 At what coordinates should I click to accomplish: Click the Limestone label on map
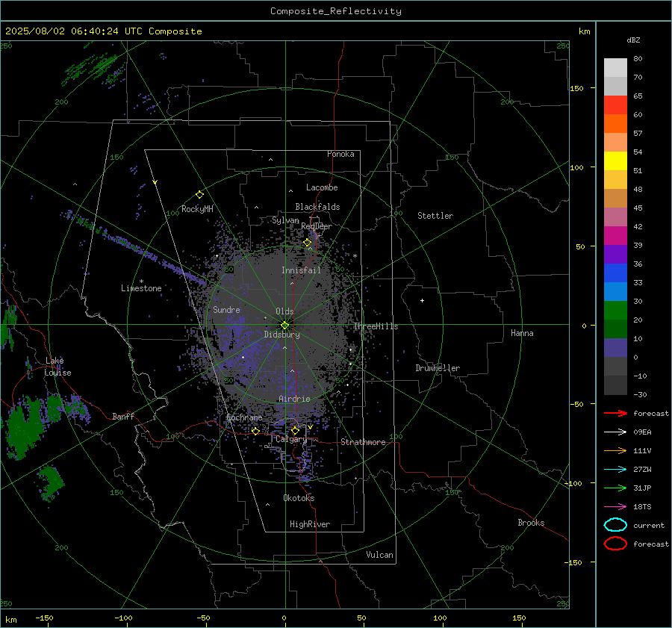click(x=141, y=288)
